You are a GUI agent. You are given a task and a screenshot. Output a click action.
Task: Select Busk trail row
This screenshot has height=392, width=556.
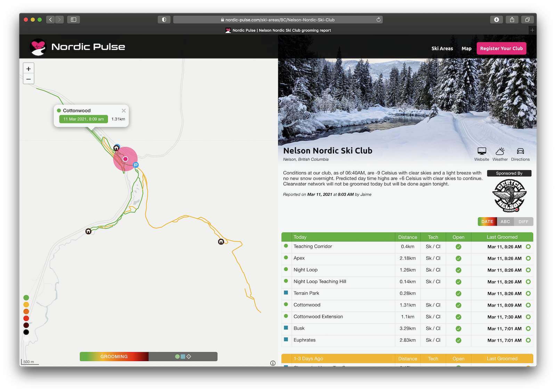(407, 329)
